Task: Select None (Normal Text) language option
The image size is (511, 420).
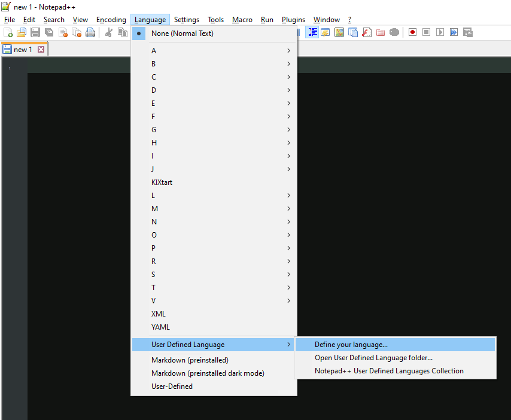Action: pos(214,34)
